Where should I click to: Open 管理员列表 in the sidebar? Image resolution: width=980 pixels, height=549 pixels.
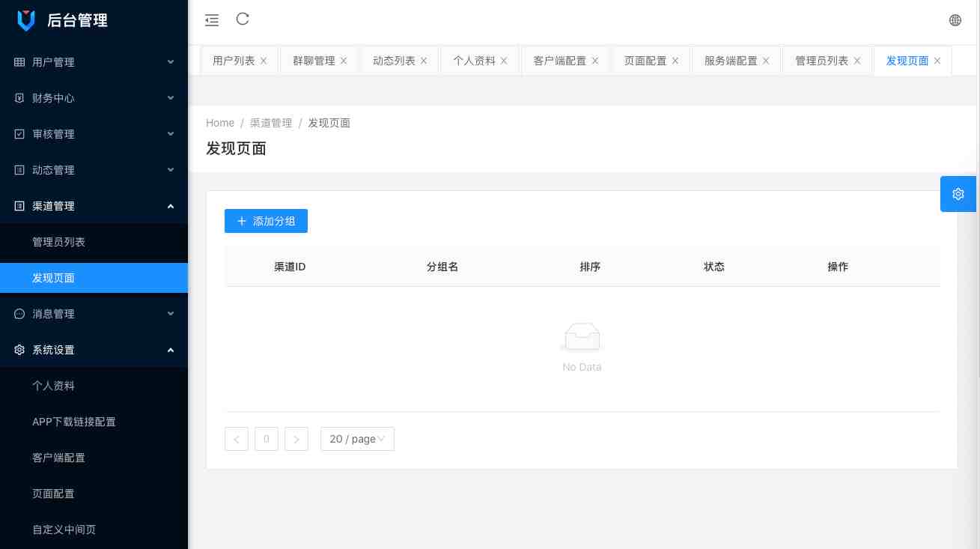click(58, 242)
